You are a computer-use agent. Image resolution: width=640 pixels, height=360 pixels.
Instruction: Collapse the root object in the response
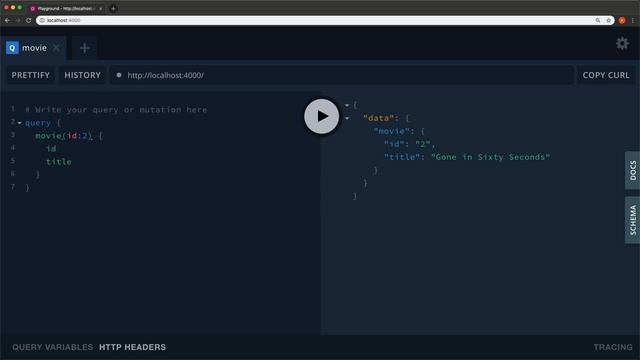[x=347, y=105]
